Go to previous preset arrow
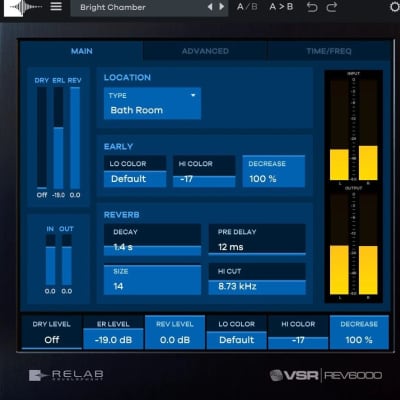 (210, 7)
